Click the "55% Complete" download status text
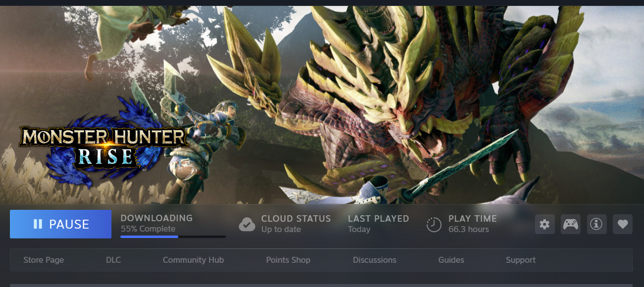644x287 pixels. (x=148, y=229)
